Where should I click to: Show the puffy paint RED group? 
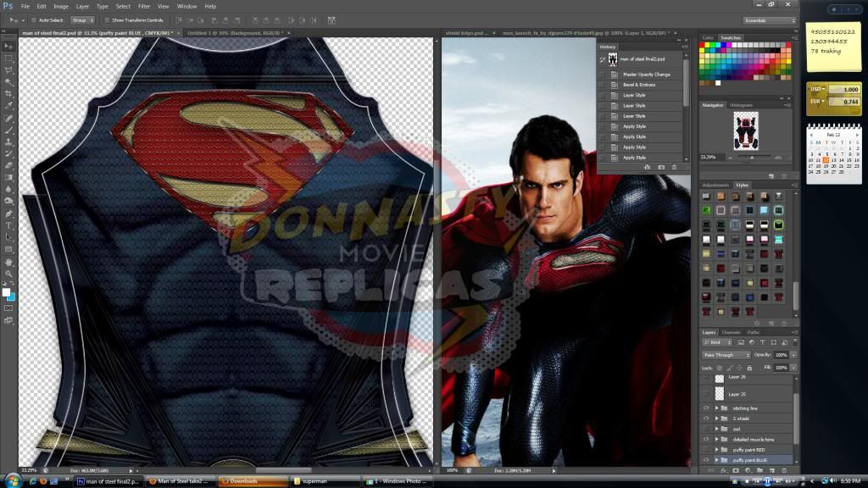[x=706, y=450]
